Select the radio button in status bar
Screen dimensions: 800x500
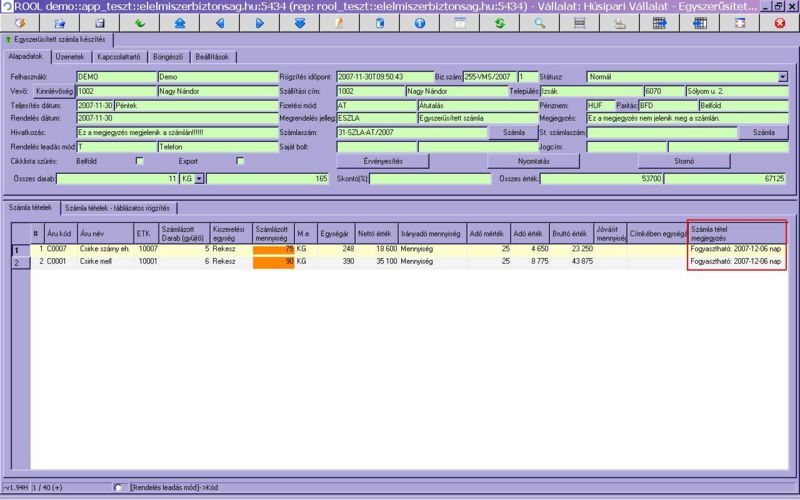(119, 487)
